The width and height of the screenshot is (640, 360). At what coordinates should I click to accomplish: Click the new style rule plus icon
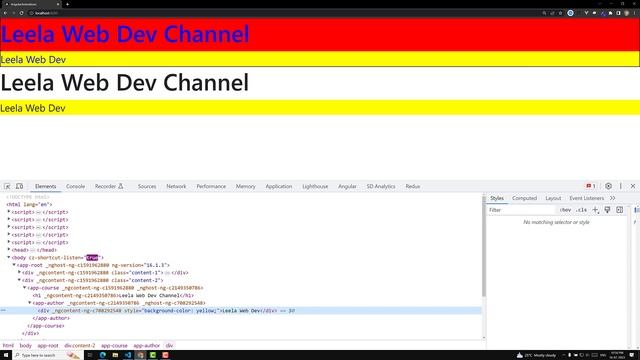(x=596, y=210)
